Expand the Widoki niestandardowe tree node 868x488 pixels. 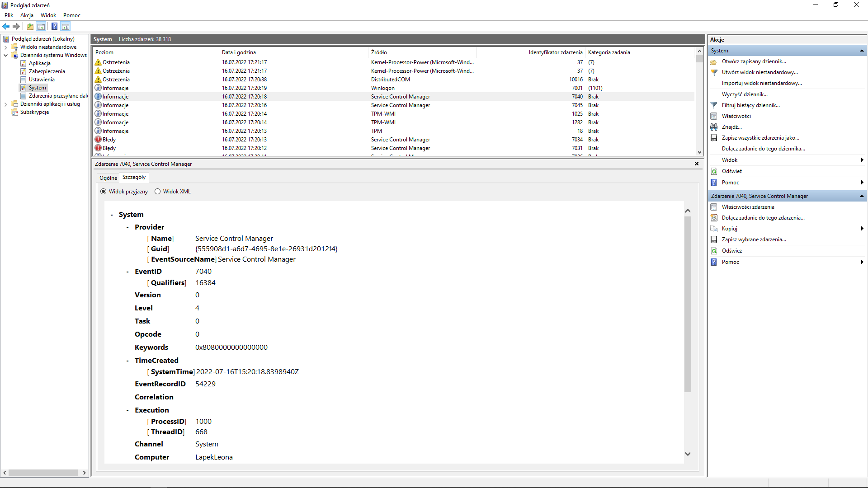pyautogui.click(x=5, y=47)
